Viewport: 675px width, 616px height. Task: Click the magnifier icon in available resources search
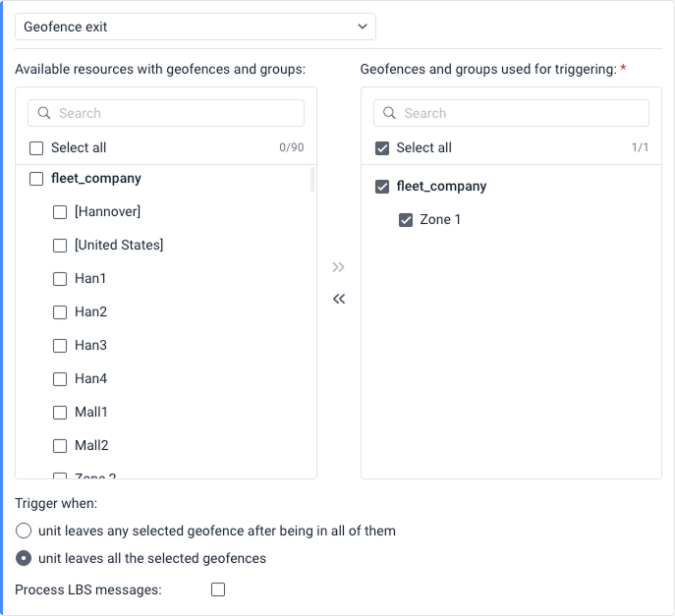44,113
